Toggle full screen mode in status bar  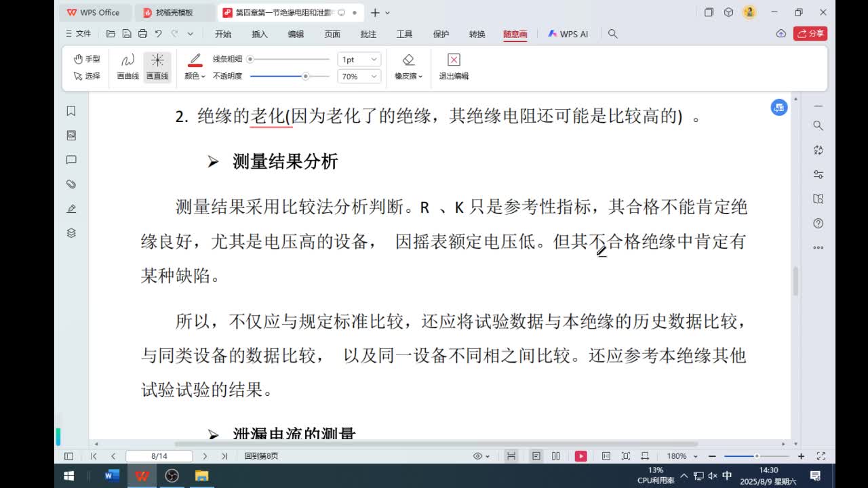[821, 456]
